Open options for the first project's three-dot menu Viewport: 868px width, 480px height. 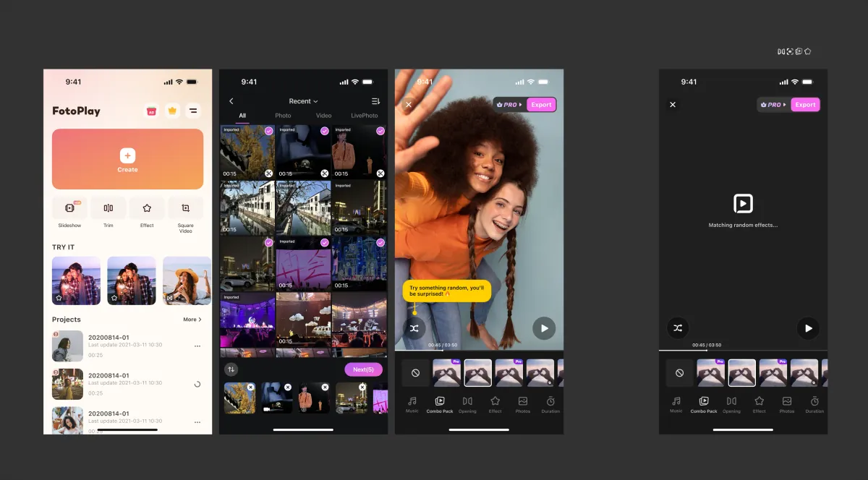point(197,346)
